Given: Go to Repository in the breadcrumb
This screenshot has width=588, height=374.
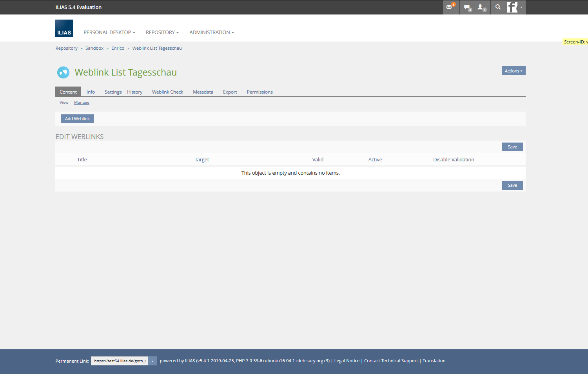Looking at the screenshot, I should click(x=66, y=48).
